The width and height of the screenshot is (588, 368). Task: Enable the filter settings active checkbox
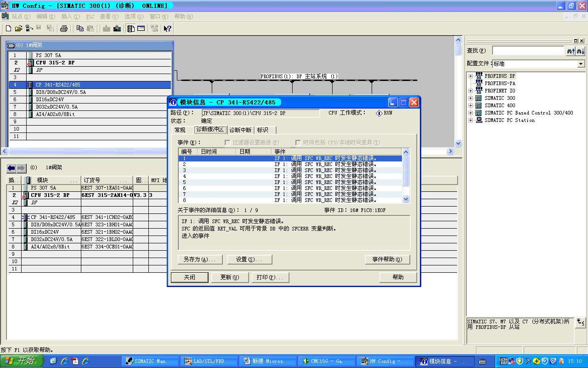pyautogui.click(x=227, y=143)
